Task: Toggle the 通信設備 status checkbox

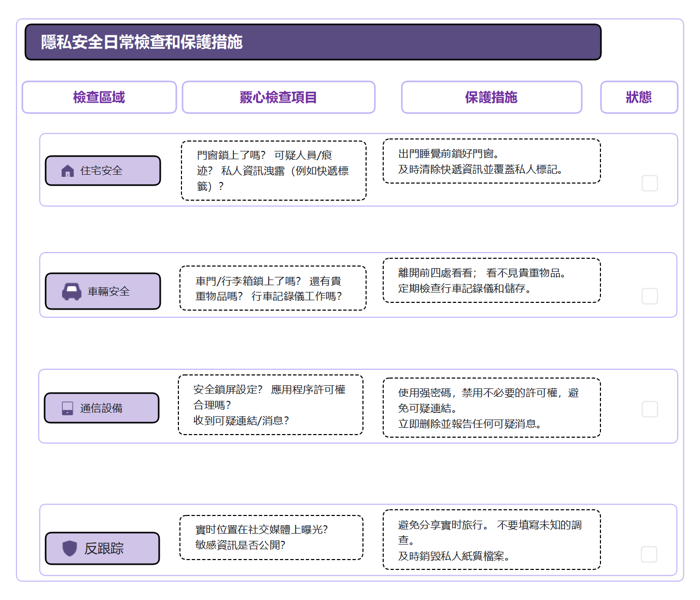Action: tap(649, 409)
